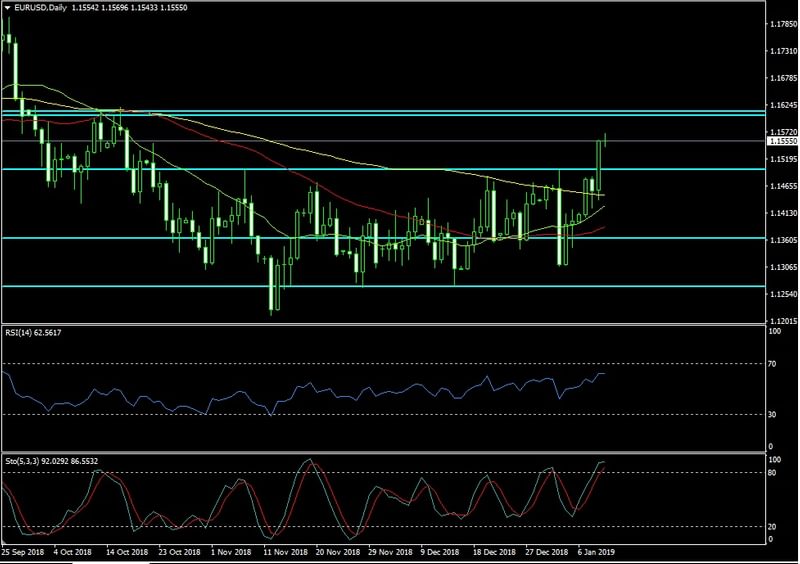Screen dimensions: 800x564
Task: Open the dropdown arrow beside EURUSD,Daily
Action: click(7, 6)
